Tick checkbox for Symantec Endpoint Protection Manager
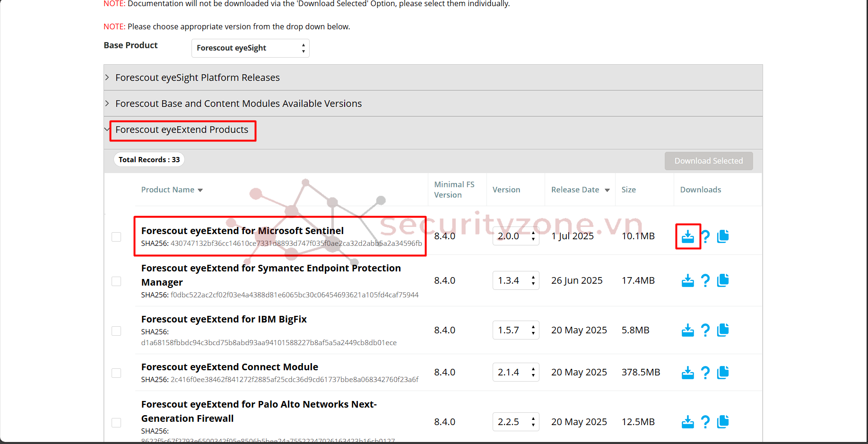Viewport: 868px width, 444px height. pos(116,281)
